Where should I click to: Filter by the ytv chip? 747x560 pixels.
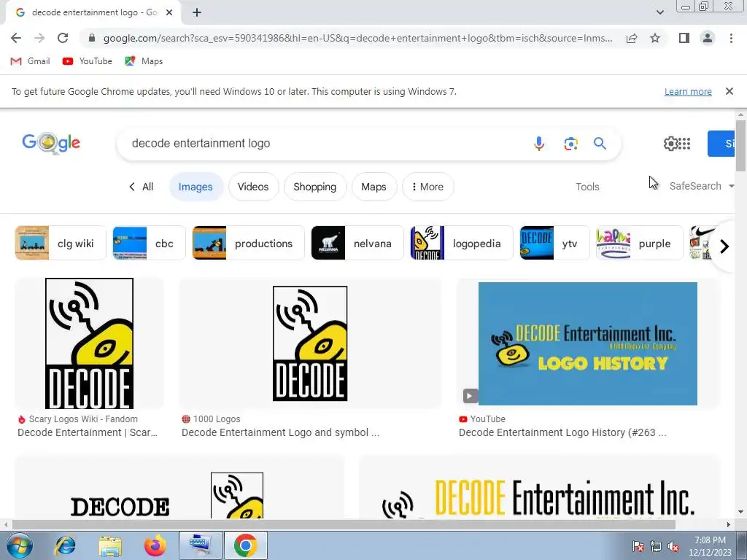(554, 244)
